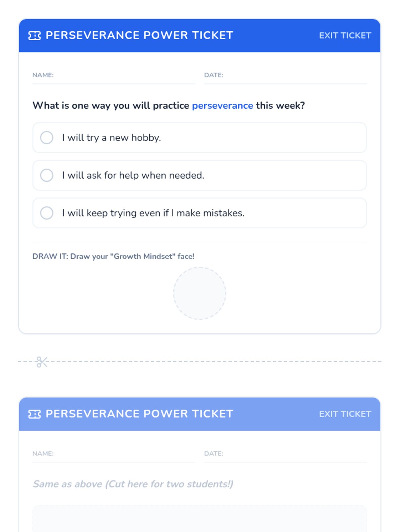Choose "I will keep trying even if I make mistakes"
Viewport: 399px width, 532px height.
tap(47, 213)
